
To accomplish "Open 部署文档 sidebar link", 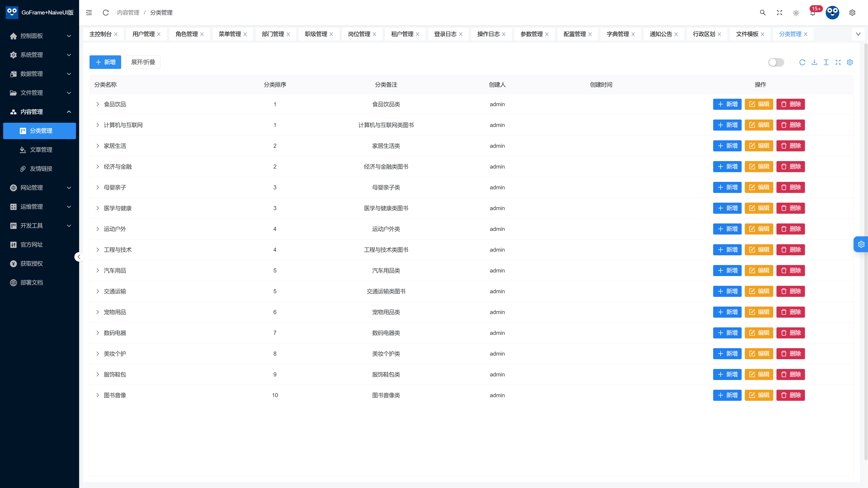I will tap(40, 282).
